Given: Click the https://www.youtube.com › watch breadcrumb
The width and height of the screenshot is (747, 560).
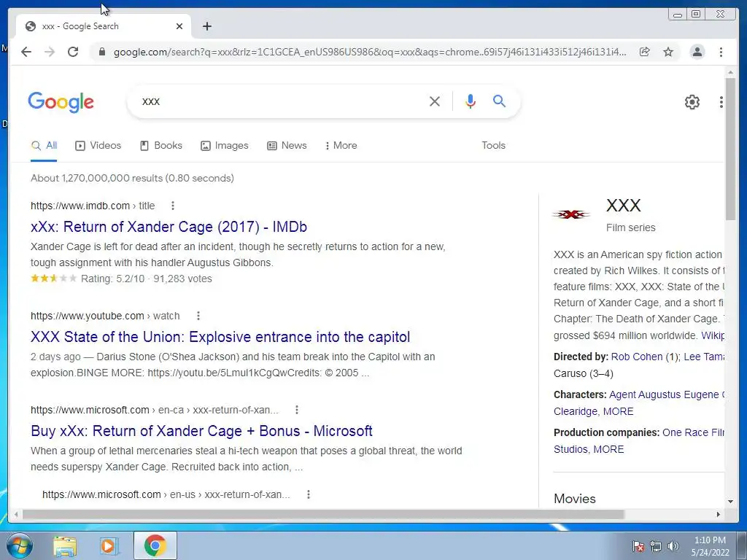Looking at the screenshot, I should (x=105, y=316).
